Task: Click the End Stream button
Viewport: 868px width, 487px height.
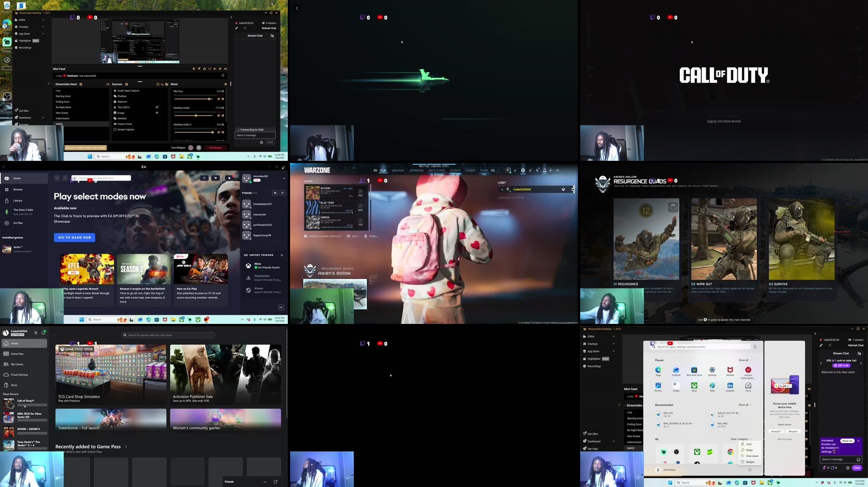Action: tap(215, 147)
